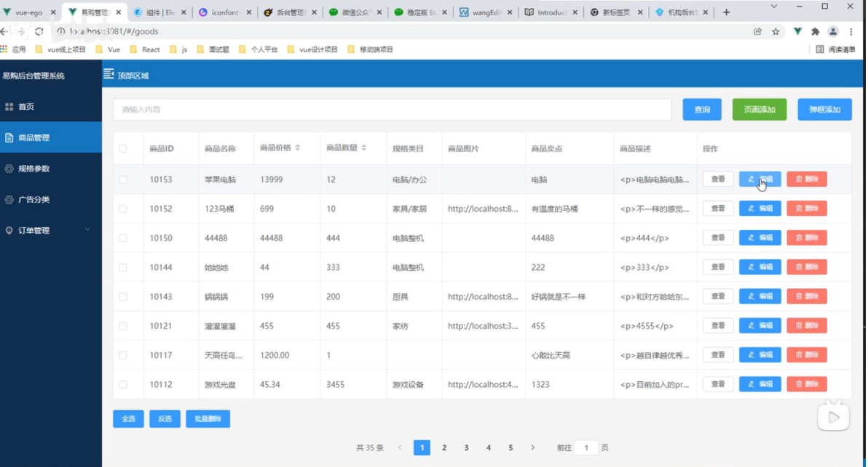The height and width of the screenshot is (467, 868).
Task: Go to the 首页 sidebar menu item
Action: (x=51, y=107)
